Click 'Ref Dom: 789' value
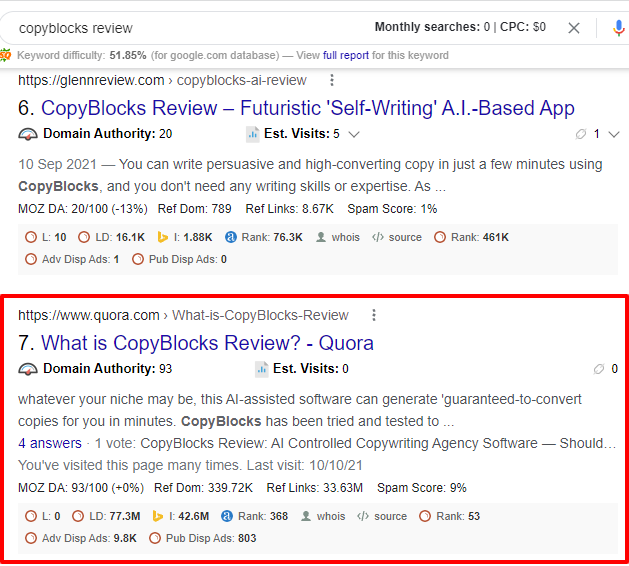 coord(195,209)
